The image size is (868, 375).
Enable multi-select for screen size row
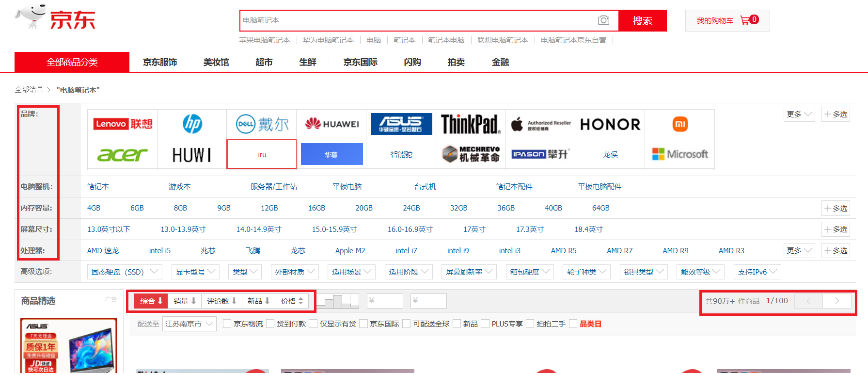(836, 229)
